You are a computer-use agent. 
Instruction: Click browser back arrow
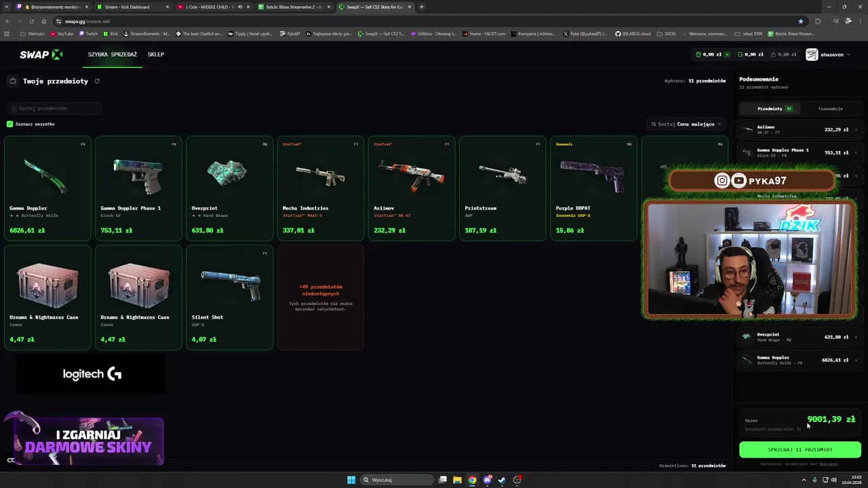(7, 21)
